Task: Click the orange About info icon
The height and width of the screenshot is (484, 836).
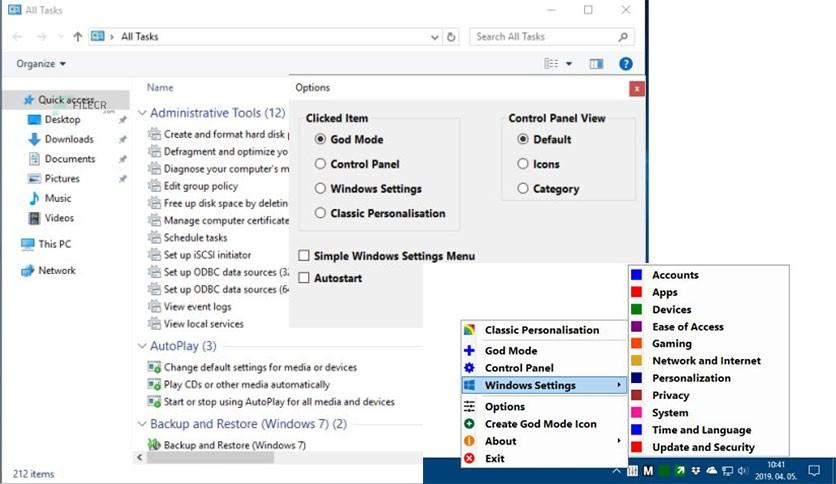Action: pos(469,441)
